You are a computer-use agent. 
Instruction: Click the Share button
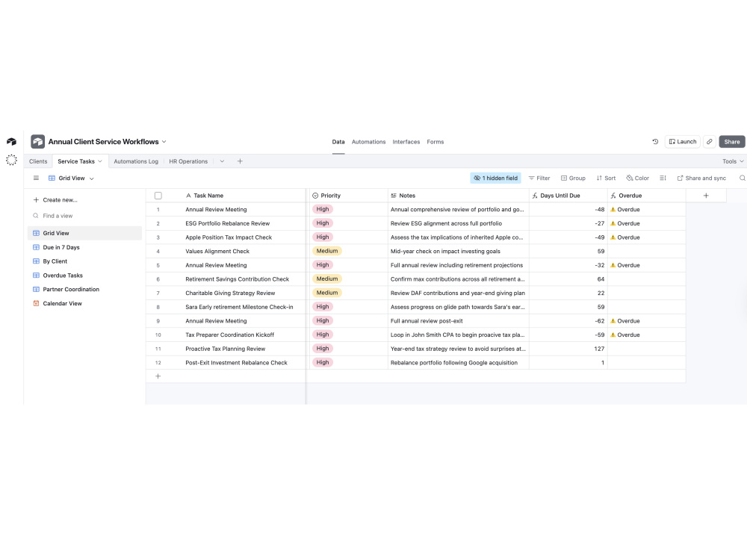(732, 141)
